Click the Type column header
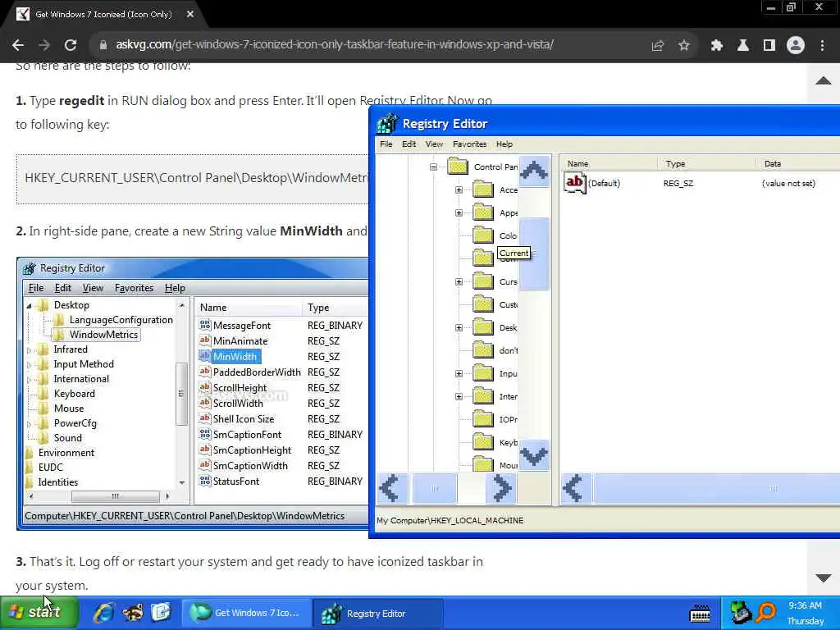840x630 pixels. click(x=706, y=163)
